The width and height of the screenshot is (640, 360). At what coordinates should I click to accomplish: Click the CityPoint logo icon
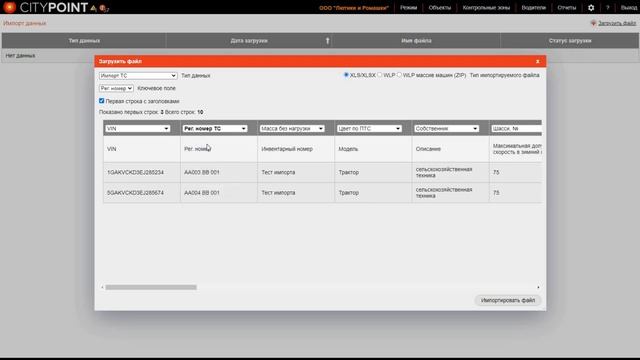pyautogui.click(x=9, y=7)
